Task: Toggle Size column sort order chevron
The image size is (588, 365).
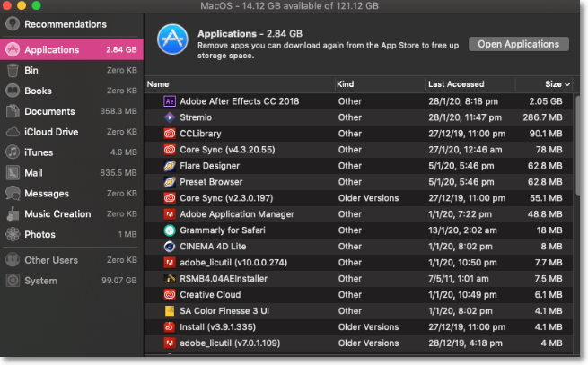Action: (567, 84)
